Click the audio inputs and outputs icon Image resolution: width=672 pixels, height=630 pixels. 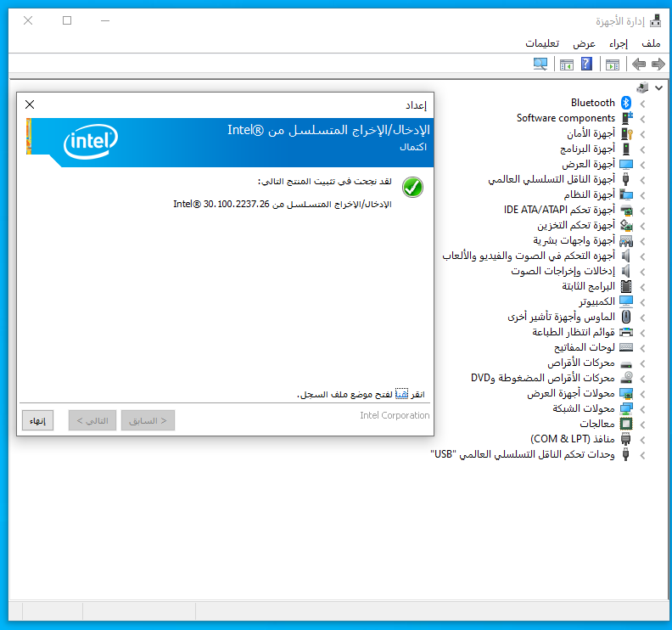[x=626, y=271]
